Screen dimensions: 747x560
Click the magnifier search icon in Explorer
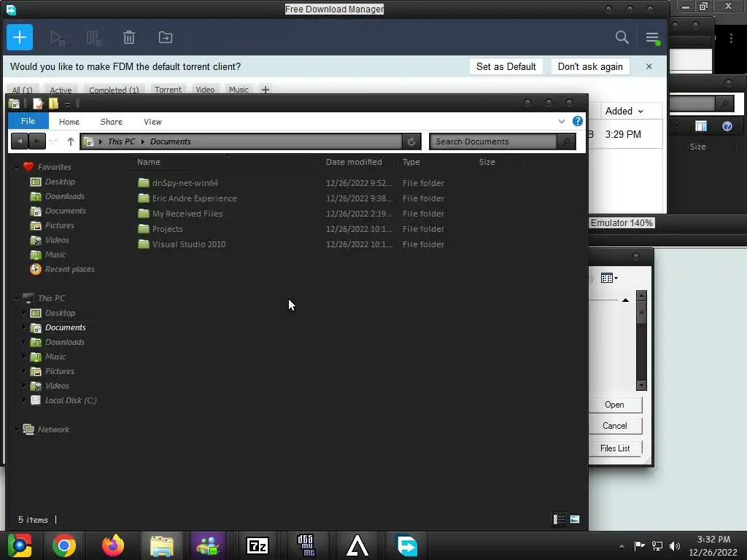point(566,141)
